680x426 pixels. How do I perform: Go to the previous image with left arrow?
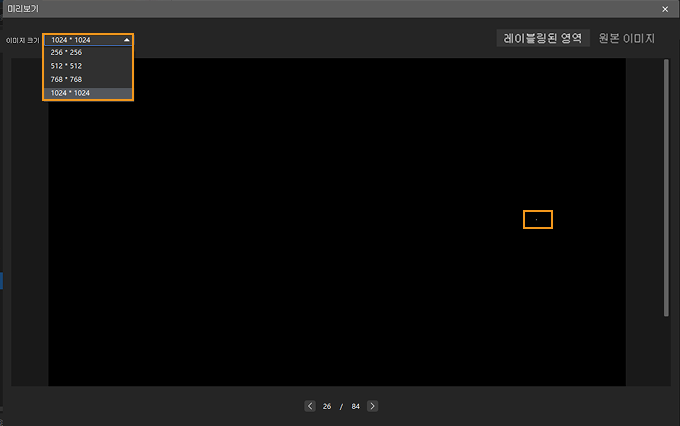[310, 406]
